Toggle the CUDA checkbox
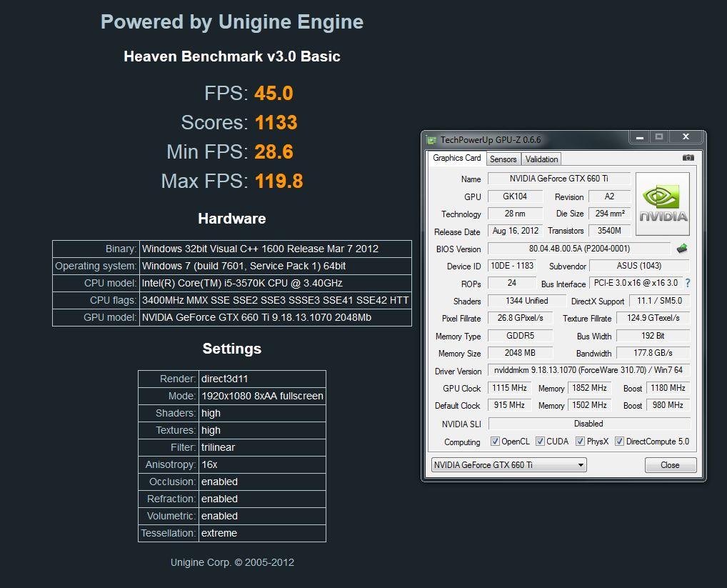 [540, 441]
